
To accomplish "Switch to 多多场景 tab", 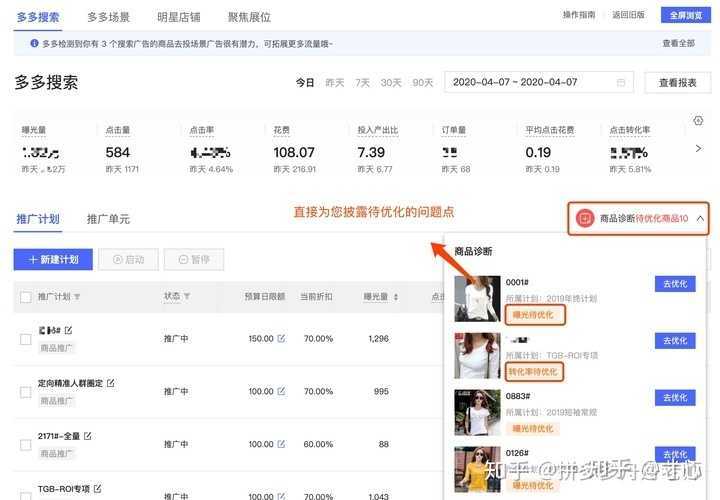I will tap(108, 17).
